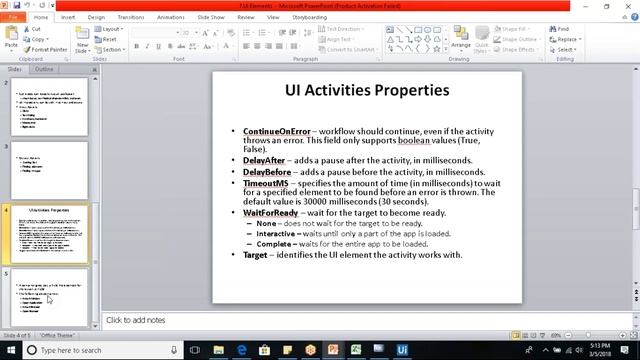Open the Select menu in Editing
The width and height of the screenshot is (640, 360).
(563, 49)
